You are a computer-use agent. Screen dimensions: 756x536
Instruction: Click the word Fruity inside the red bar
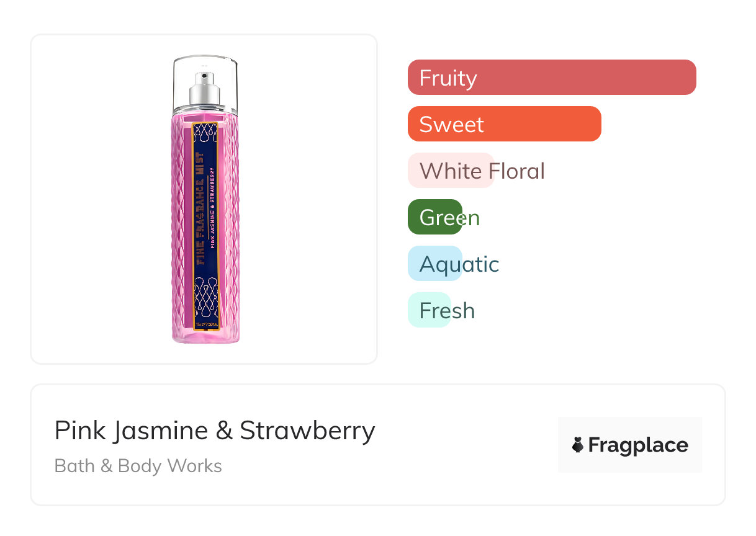click(x=448, y=78)
